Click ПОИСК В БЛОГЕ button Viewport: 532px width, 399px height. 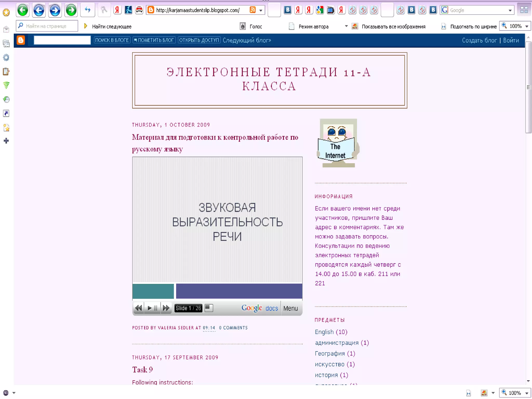click(112, 40)
